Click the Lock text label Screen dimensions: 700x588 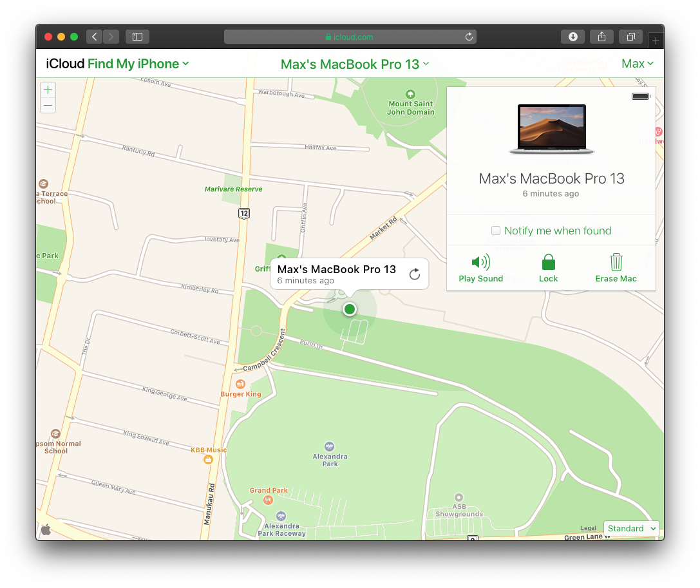point(548,279)
